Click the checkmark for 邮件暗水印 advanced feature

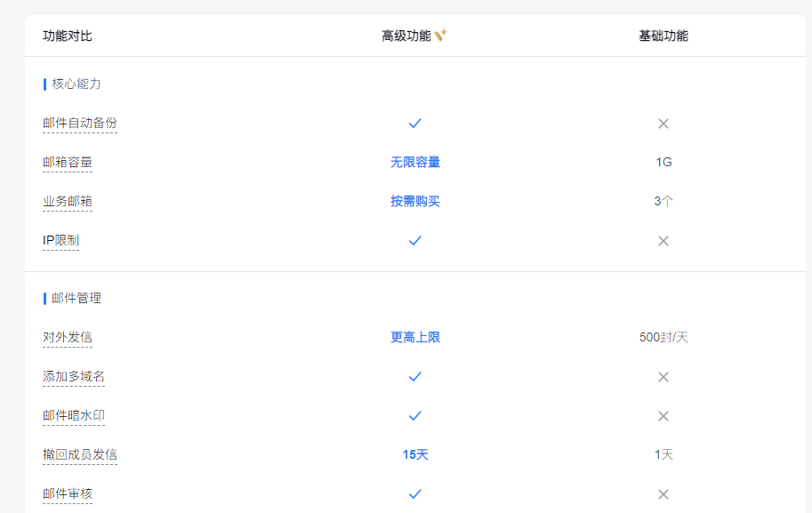(414, 415)
